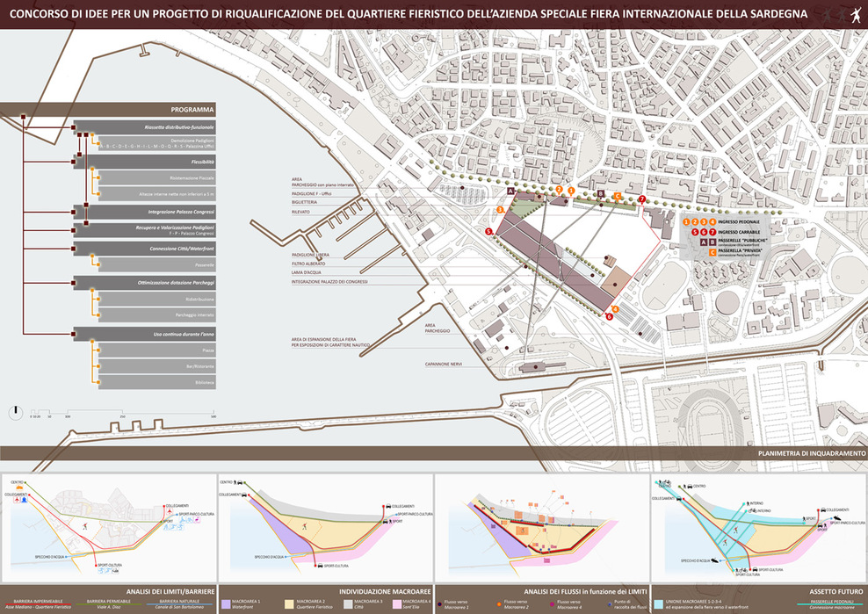Open the Analisi dei Flussi diagram thumbnail
This screenshot has height=614, width=868.
point(542,528)
